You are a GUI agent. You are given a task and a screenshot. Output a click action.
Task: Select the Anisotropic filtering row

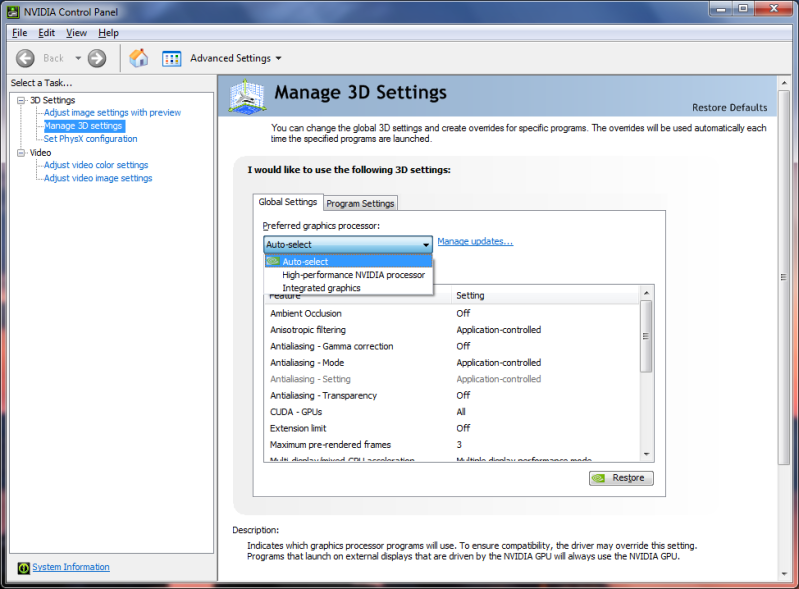(x=451, y=330)
